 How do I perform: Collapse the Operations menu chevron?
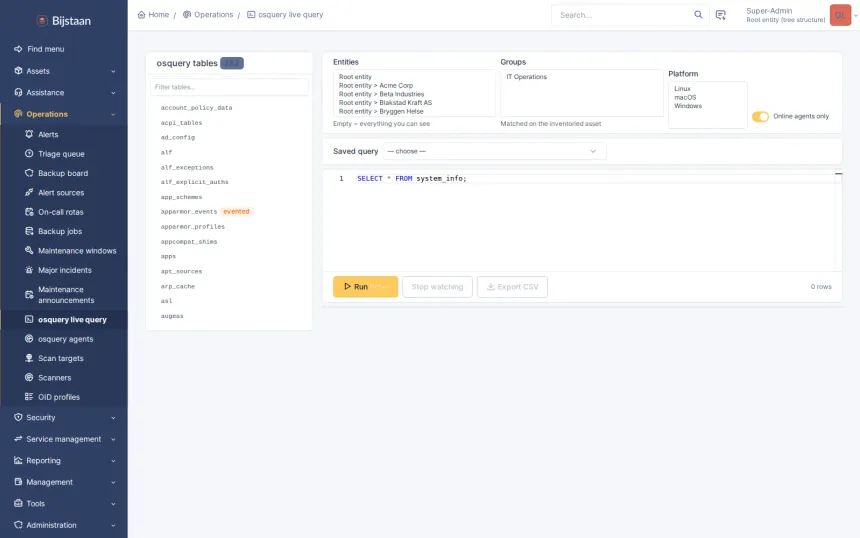pyautogui.click(x=113, y=114)
